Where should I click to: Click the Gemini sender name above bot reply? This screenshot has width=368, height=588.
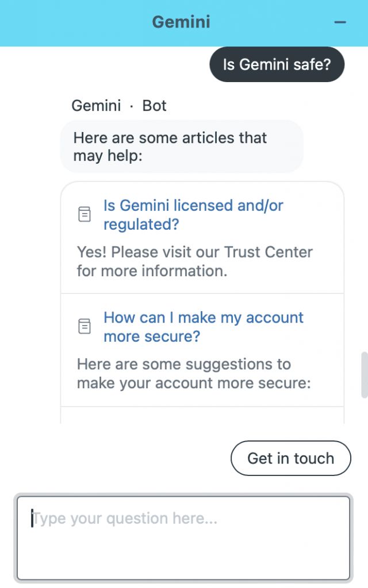coord(96,106)
